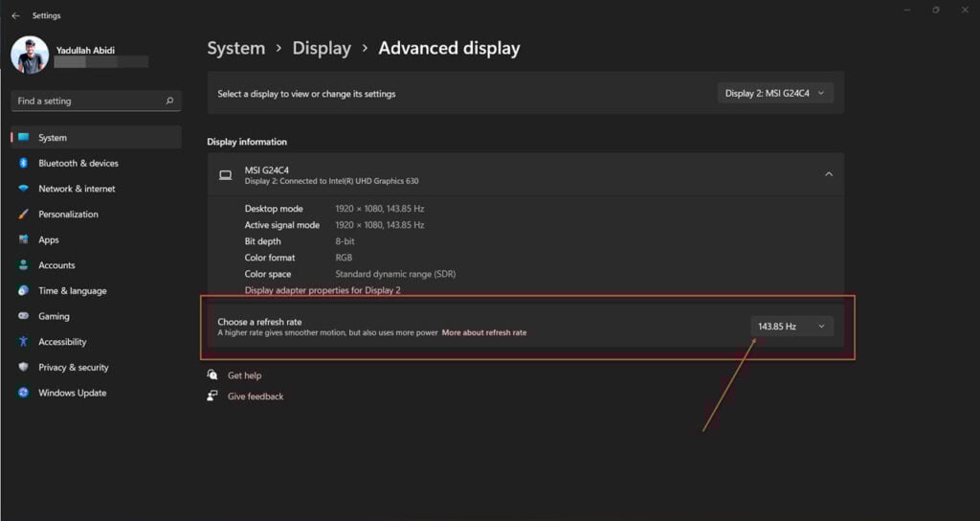Click the Bluetooth & devices icon
The image size is (980, 521).
click(x=24, y=163)
